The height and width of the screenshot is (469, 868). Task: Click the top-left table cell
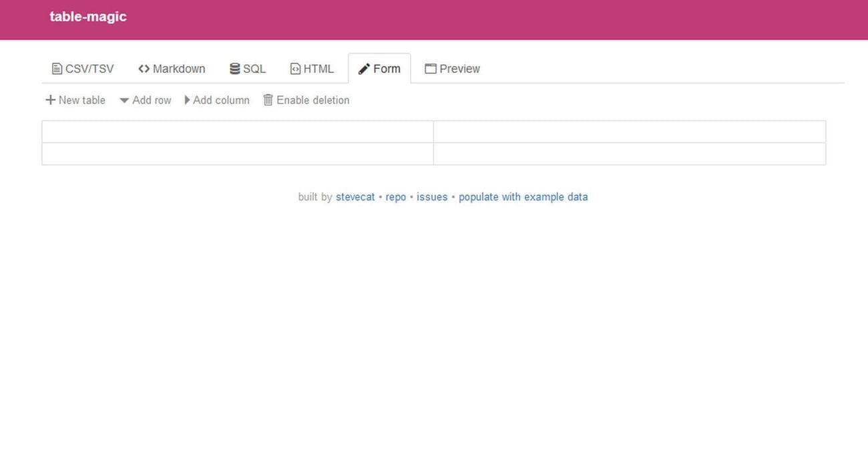pyautogui.click(x=237, y=132)
